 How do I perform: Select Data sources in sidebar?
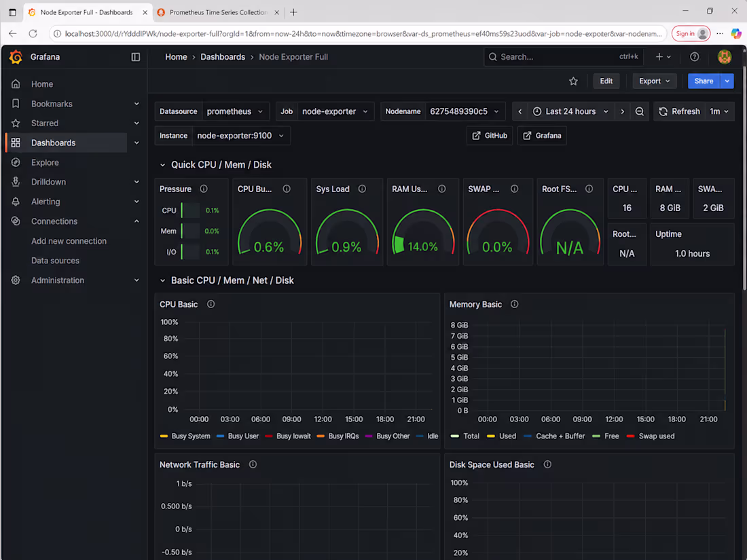click(55, 261)
